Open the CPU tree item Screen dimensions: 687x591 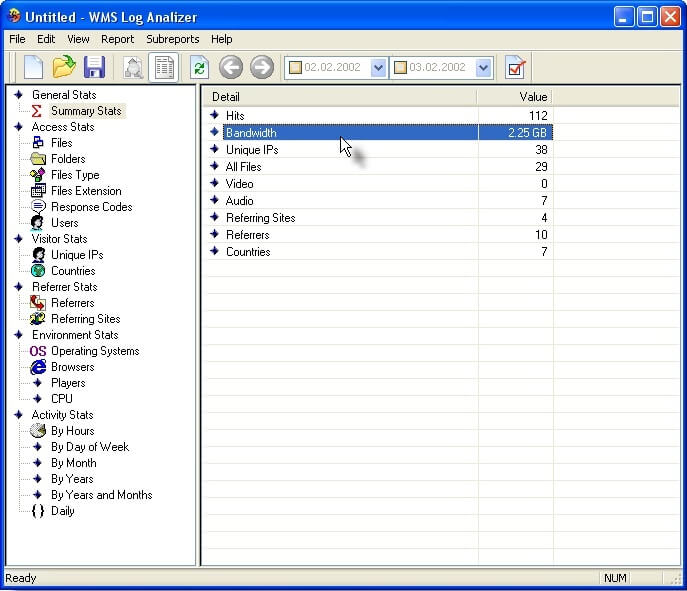[62, 399]
